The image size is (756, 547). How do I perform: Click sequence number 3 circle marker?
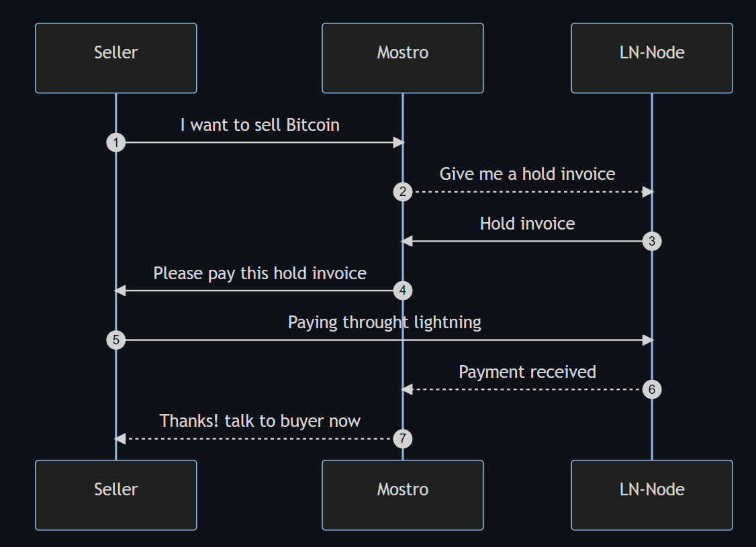tap(652, 241)
